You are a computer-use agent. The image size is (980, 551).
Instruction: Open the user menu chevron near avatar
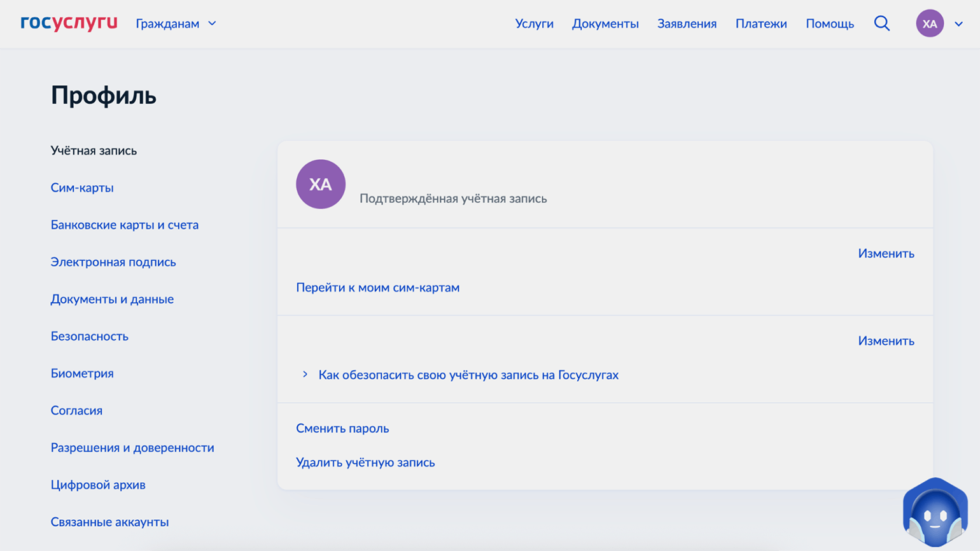(958, 24)
